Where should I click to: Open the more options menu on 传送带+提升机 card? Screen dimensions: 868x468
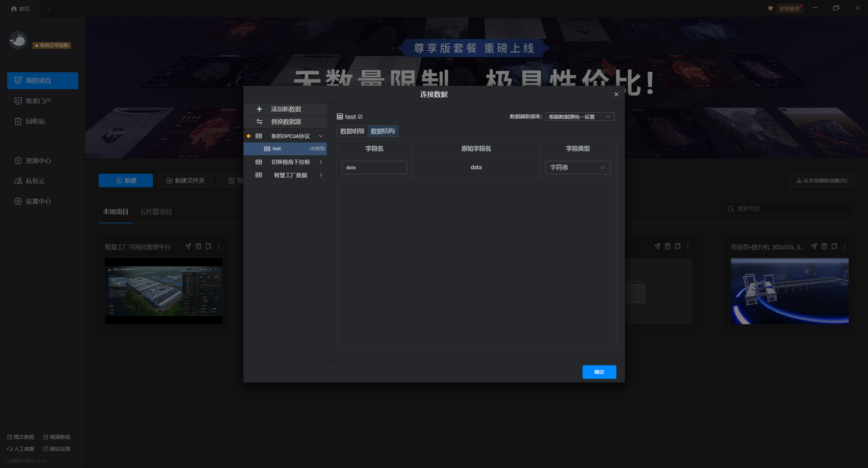(845, 247)
